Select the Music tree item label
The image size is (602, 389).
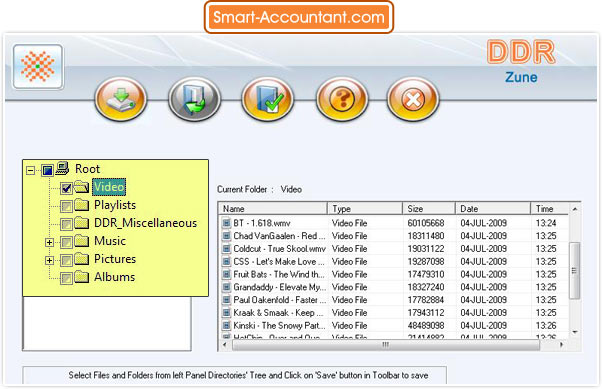tap(110, 241)
